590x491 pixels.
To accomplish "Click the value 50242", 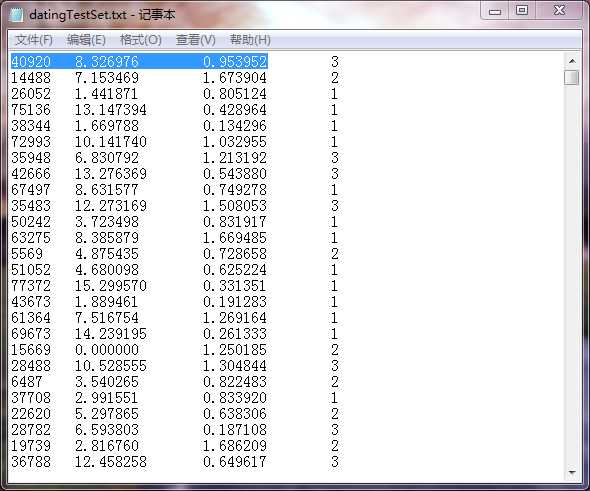I will pyautogui.click(x=31, y=222).
